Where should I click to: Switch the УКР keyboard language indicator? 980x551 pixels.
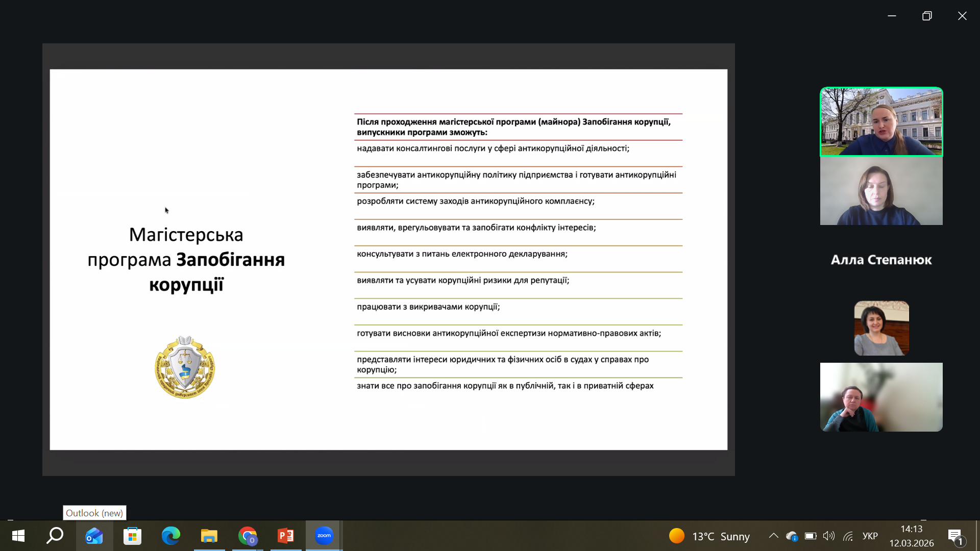point(870,536)
